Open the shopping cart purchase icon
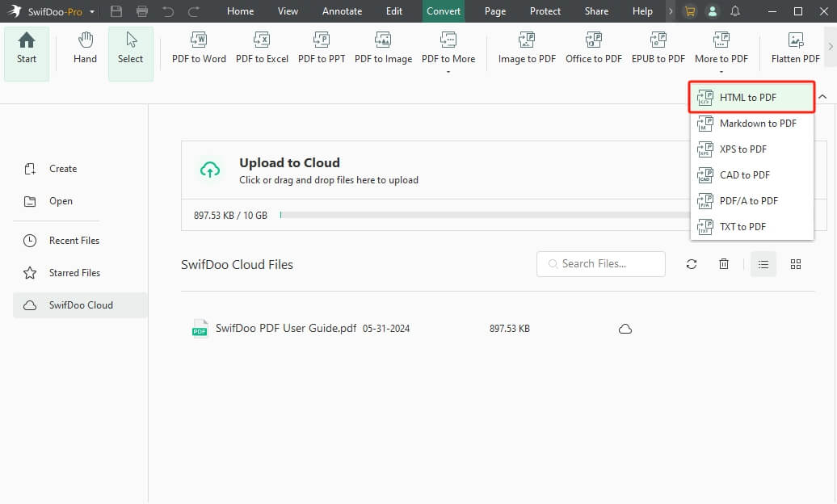The image size is (837, 504). [x=690, y=11]
